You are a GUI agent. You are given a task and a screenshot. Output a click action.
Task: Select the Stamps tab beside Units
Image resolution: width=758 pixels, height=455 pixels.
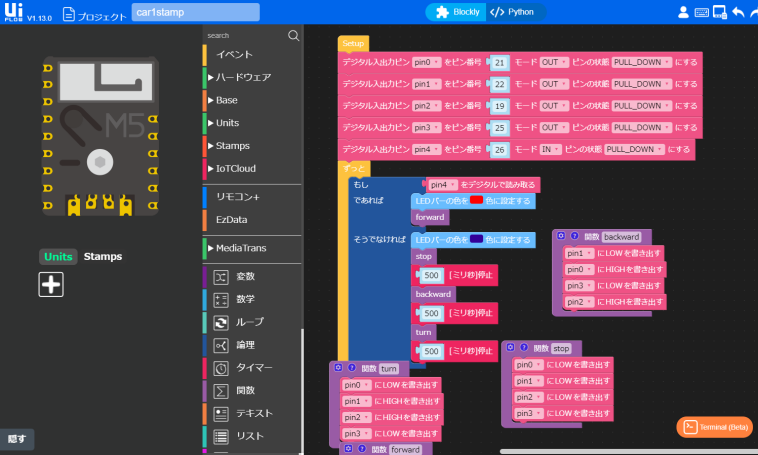[102, 256]
